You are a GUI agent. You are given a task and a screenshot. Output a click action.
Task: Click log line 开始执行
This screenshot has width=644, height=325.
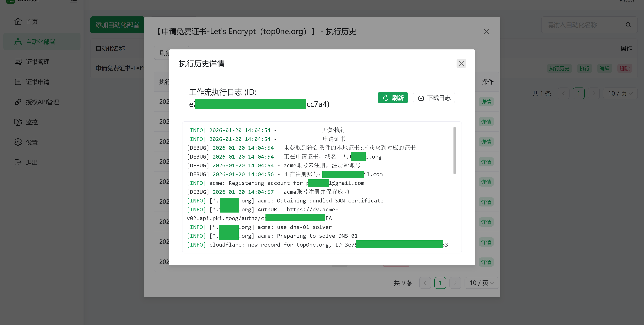pos(287,130)
